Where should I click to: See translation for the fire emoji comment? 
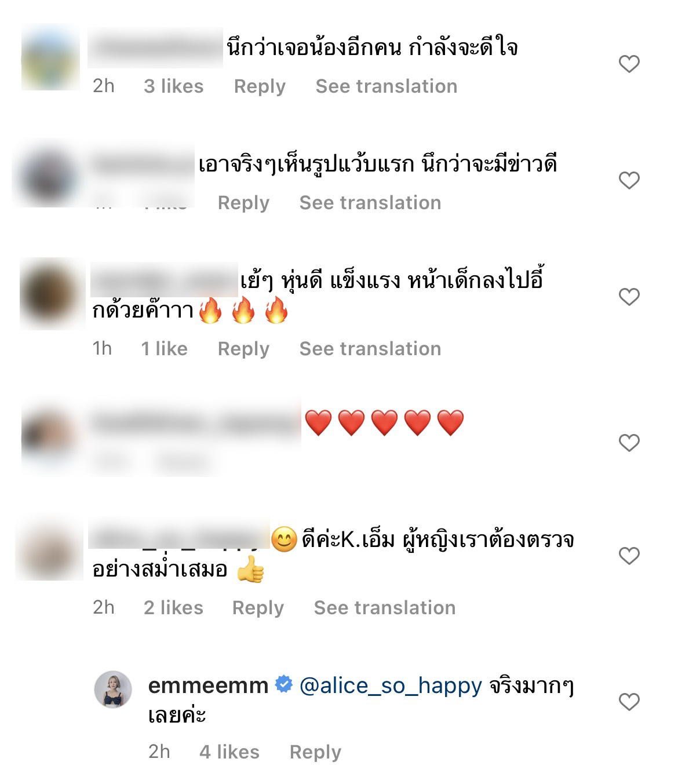click(370, 349)
